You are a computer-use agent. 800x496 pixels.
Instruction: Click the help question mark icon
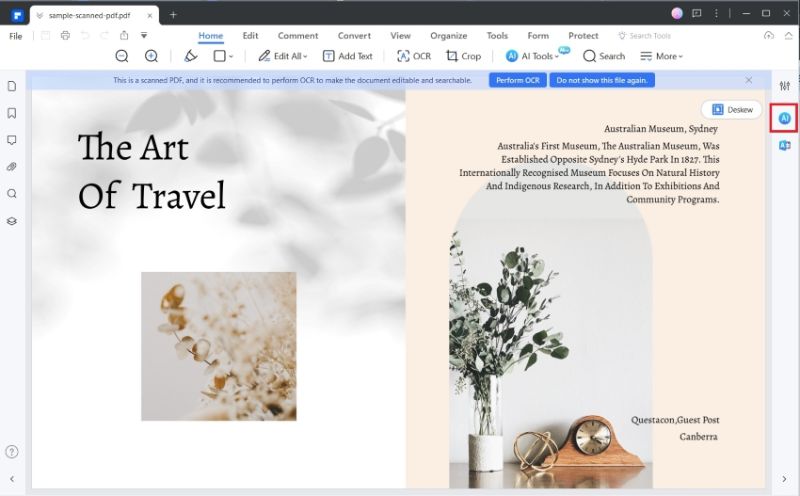[x=12, y=452]
